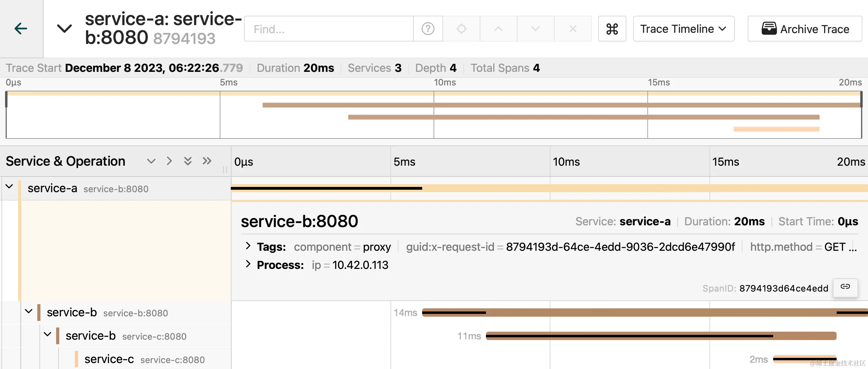Screen dimensions: 868x369
Task: Click the trace ID 8794193 in title
Action: click(x=184, y=38)
